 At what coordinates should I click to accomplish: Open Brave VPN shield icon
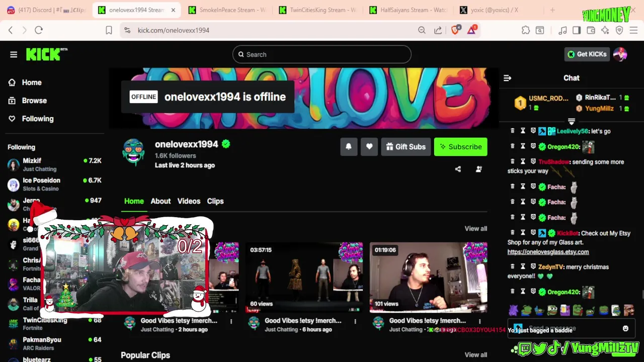[619, 30]
